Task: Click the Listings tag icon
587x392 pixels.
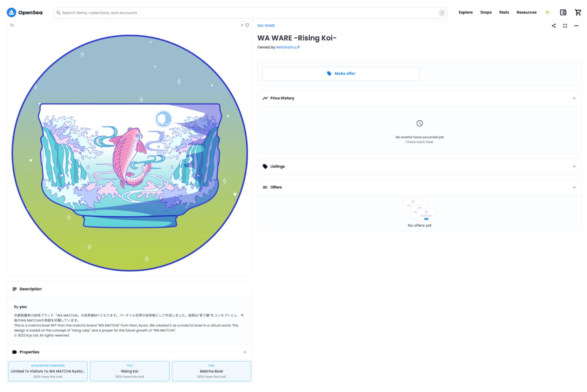Action: [265, 166]
